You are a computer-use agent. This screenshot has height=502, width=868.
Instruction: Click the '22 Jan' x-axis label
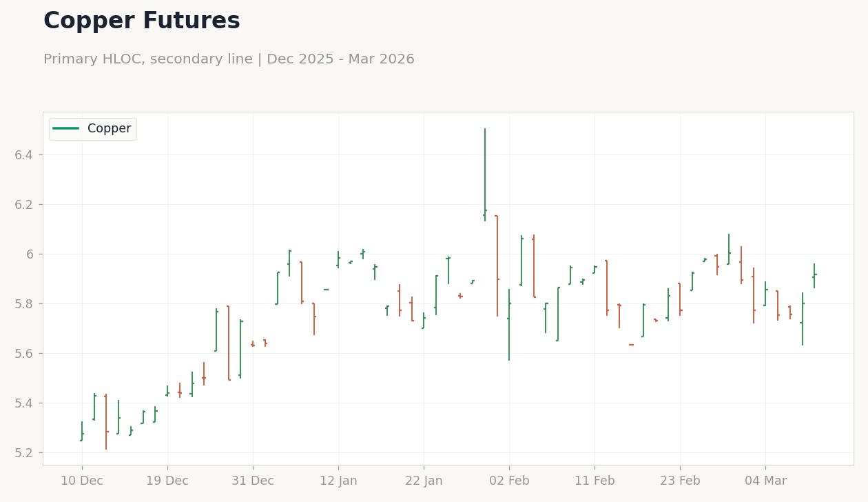(x=424, y=481)
